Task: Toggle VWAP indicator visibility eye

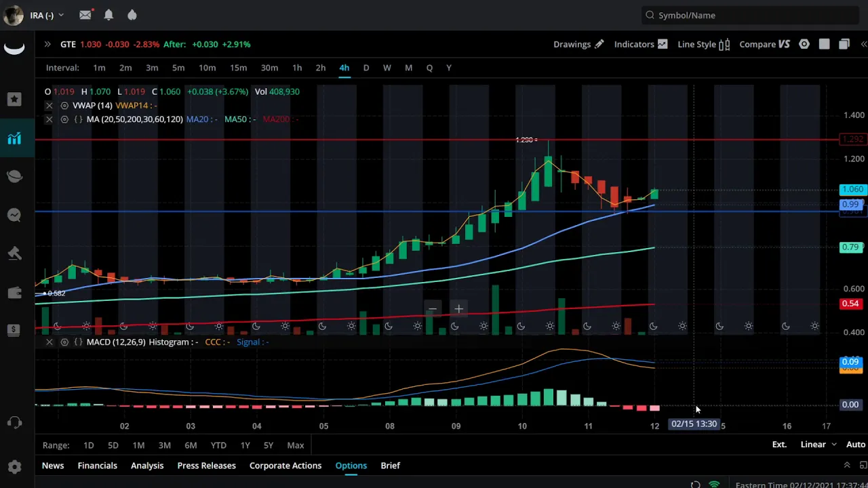Action: click(x=64, y=106)
